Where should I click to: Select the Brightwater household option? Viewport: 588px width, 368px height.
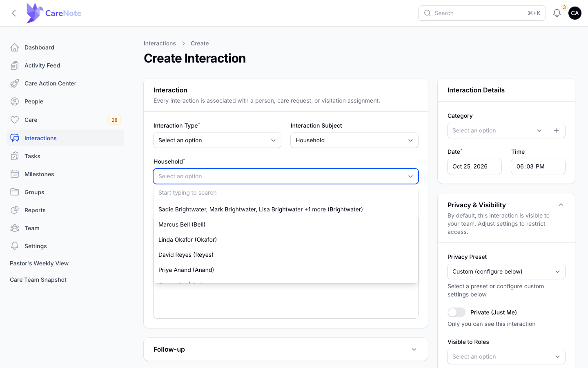tap(286, 209)
